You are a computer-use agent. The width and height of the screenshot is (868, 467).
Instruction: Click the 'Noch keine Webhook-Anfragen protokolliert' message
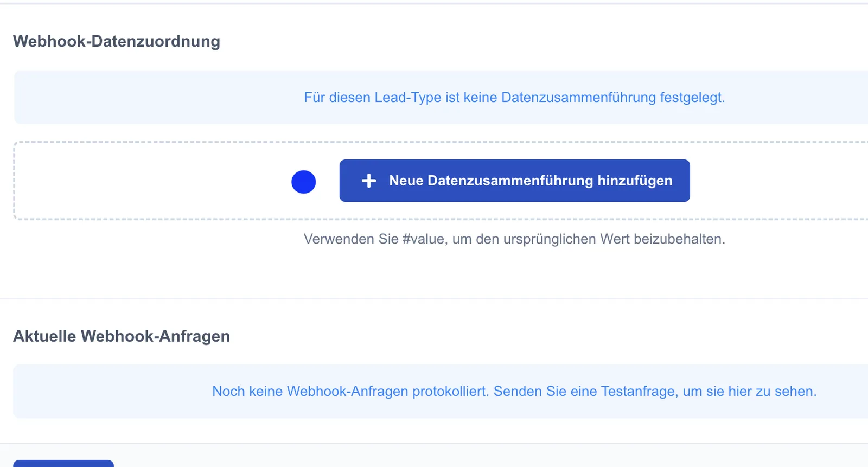click(x=514, y=391)
